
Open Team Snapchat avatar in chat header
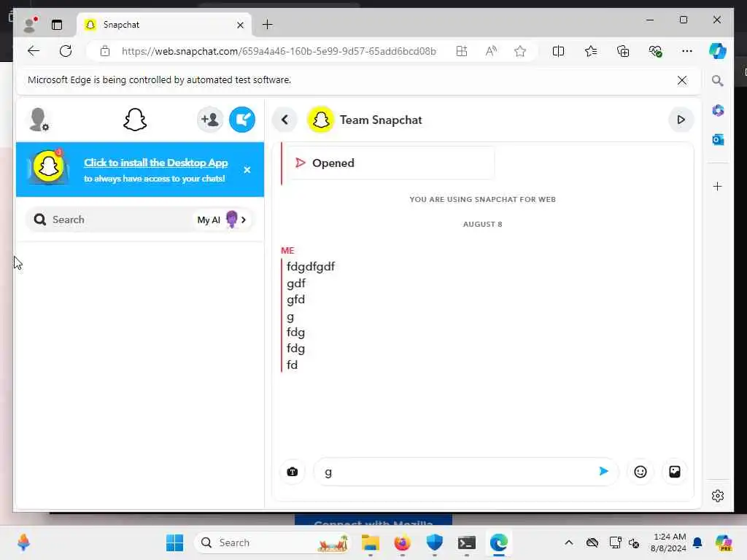coord(321,120)
